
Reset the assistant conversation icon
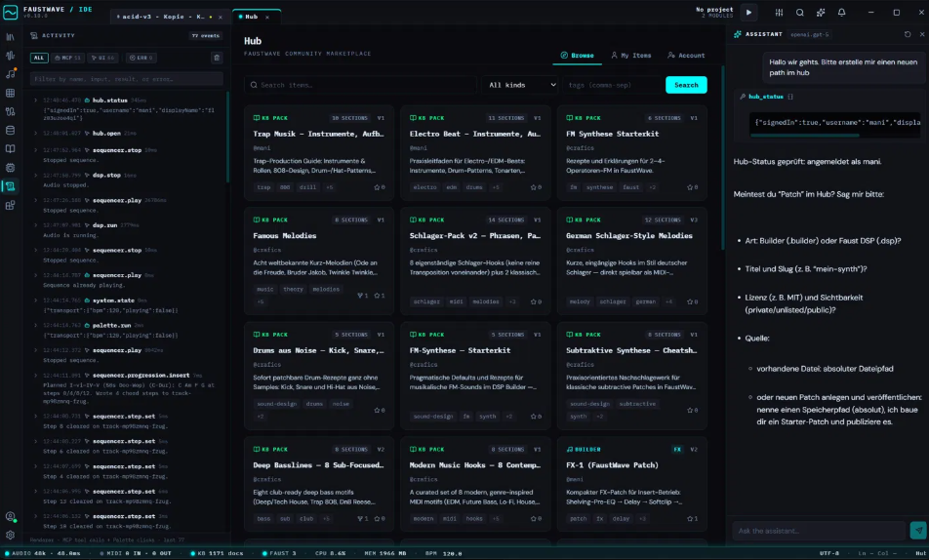pyautogui.click(x=908, y=34)
